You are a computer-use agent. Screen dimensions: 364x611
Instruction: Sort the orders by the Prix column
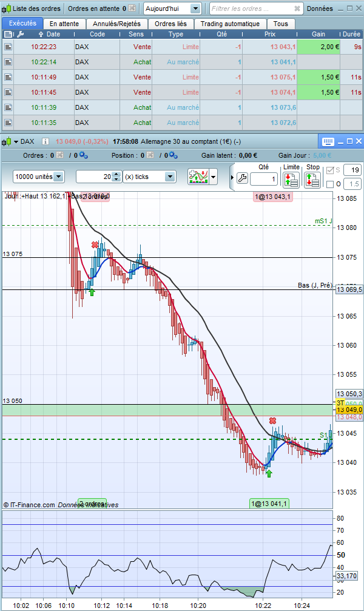[270, 35]
